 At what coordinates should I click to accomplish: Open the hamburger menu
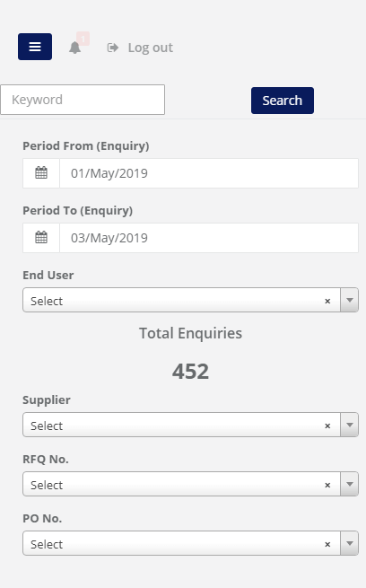pyautogui.click(x=35, y=47)
